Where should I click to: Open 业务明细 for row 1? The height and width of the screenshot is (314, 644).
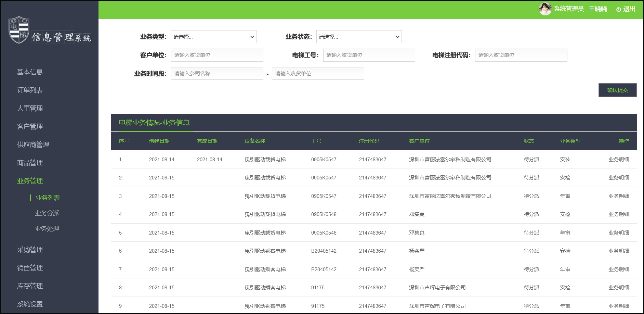619,160
